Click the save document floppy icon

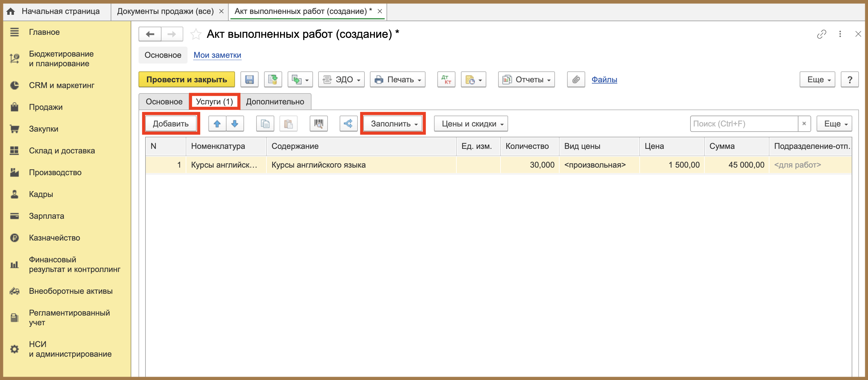pos(249,80)
